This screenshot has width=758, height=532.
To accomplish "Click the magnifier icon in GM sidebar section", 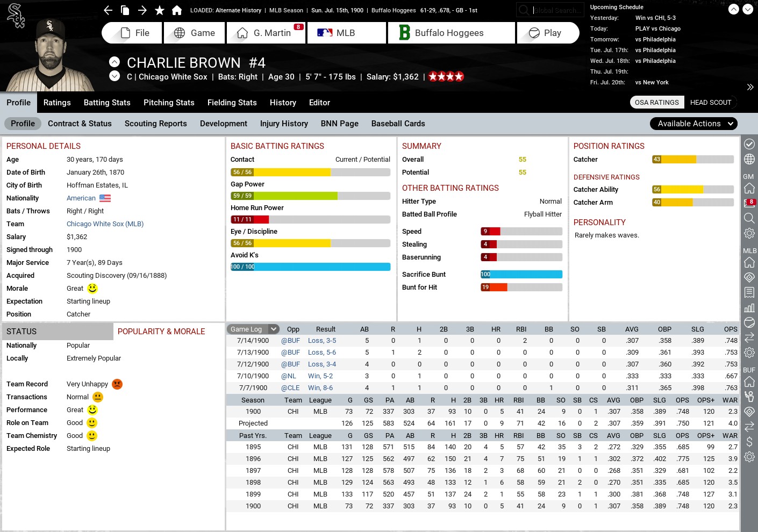I will click(x=749, y=218).
